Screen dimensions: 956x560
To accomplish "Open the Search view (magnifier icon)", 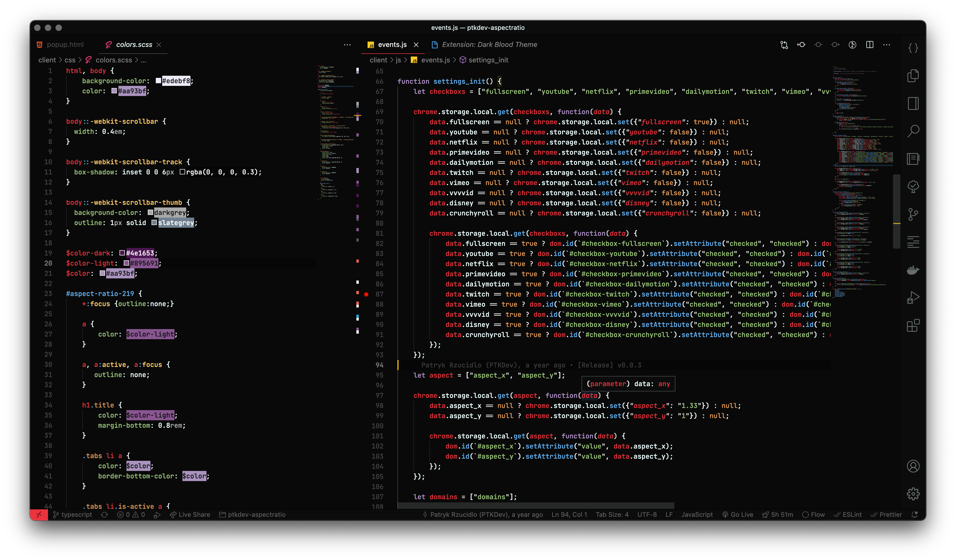I will (x=913, y=131).
